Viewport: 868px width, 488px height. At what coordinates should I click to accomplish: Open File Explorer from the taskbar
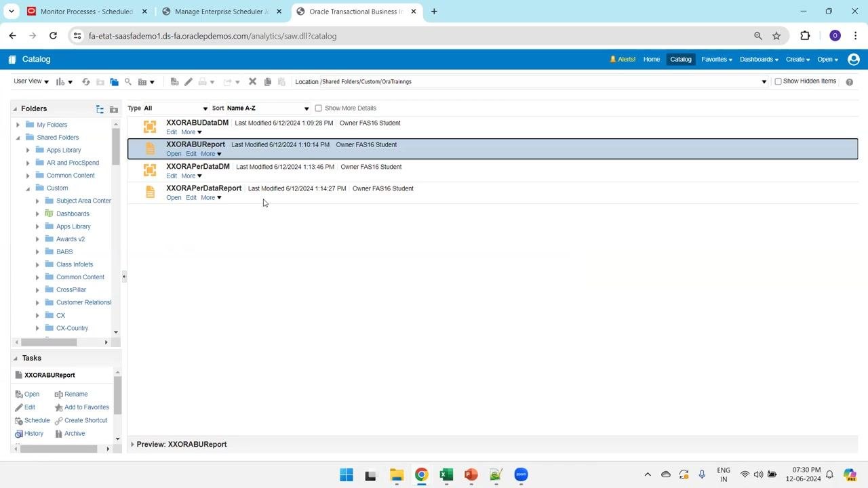[397, 474]
